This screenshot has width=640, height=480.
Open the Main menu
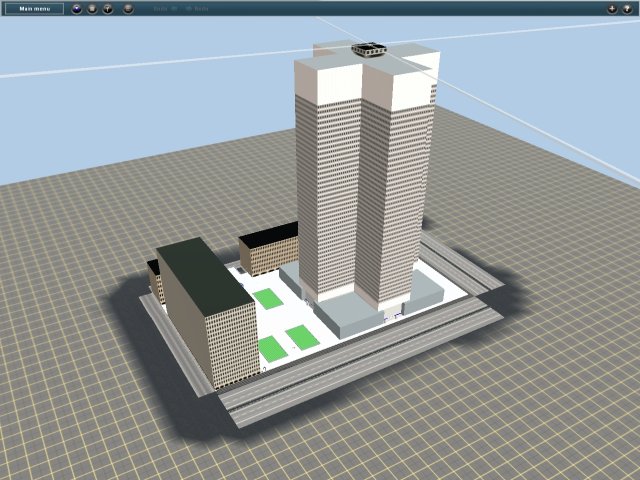[34, 8]
